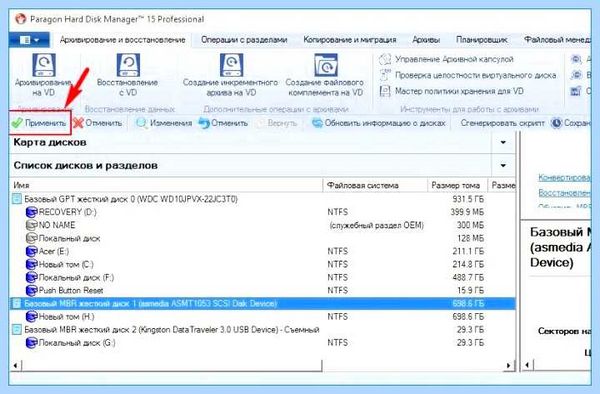Open the Архивы tab

coord(426,40)
